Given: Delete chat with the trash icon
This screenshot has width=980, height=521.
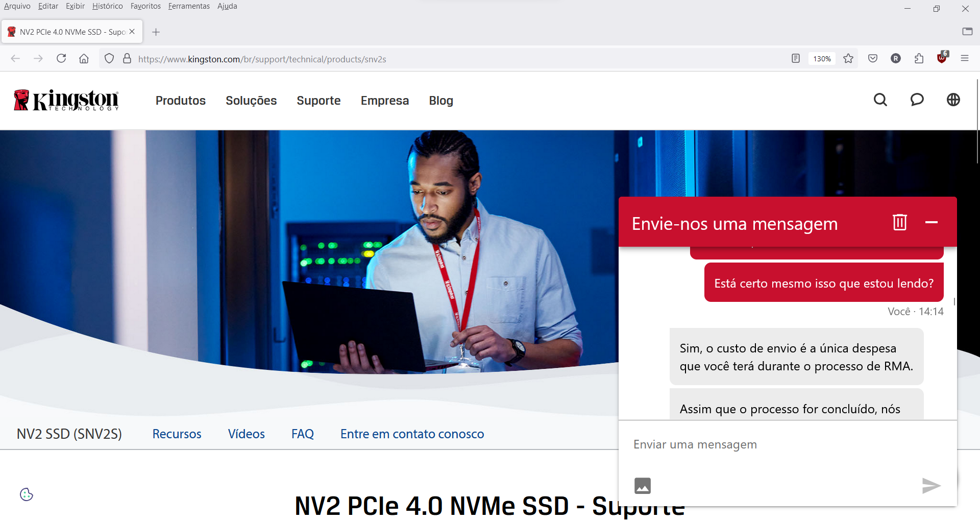Looking at the screenshot, I should pos(900,222).
